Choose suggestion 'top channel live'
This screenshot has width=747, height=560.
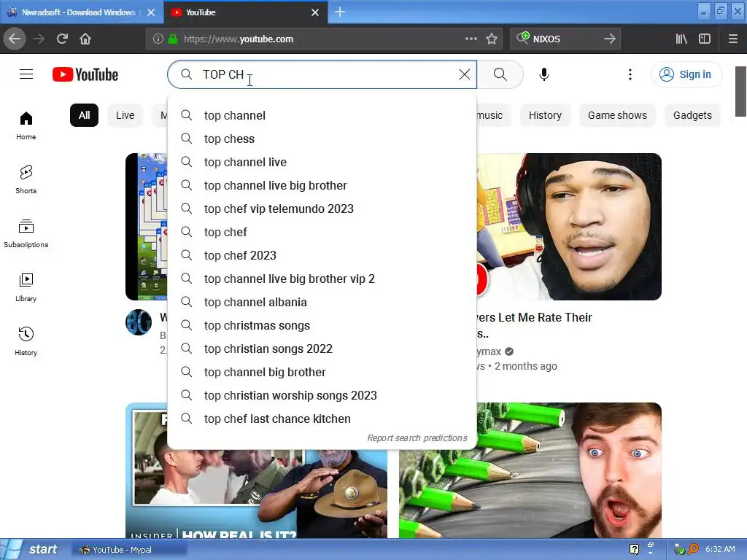pos(322,162)
